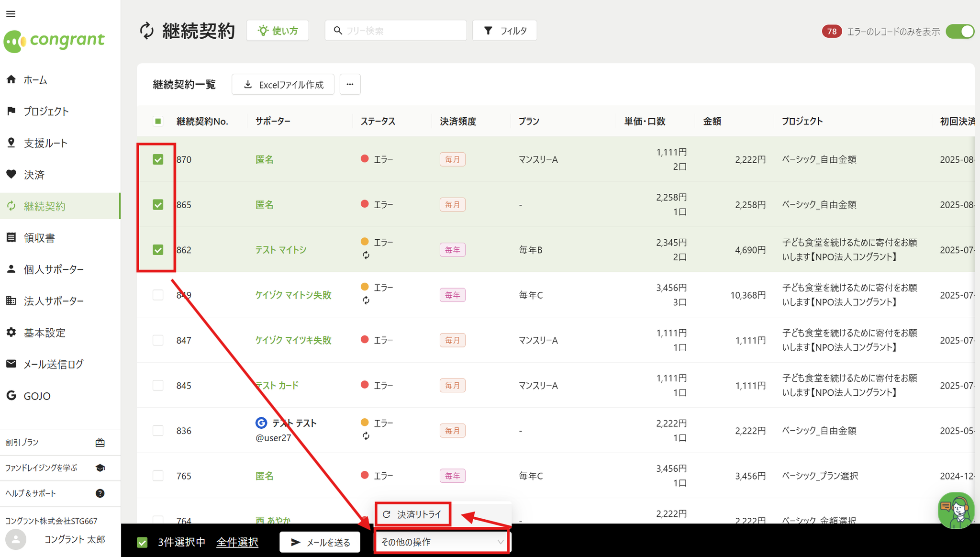Disable エラーのレコードのみを表示 toggle
This screenshot has width=980, height=557.
(x=960, y=32)
